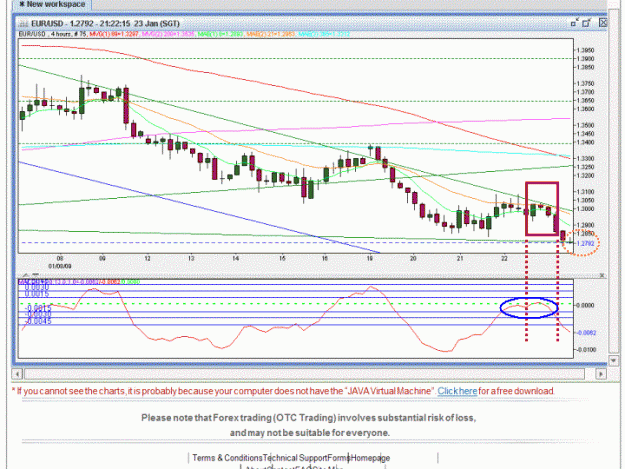Screen dimensions: 625x469
Task: Click the horizontal scrollbar track below the chart
Action: pos(305,374)
